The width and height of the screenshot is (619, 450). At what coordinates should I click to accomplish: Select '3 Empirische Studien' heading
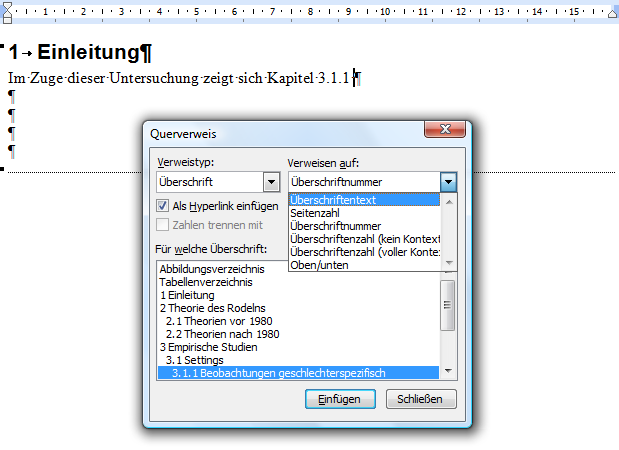point(208,347)
